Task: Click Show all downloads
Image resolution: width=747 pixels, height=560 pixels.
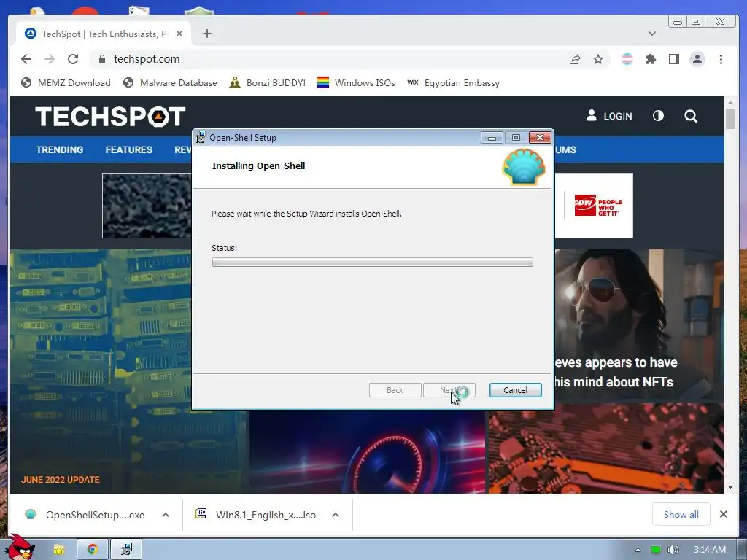Action: [681, 514]
